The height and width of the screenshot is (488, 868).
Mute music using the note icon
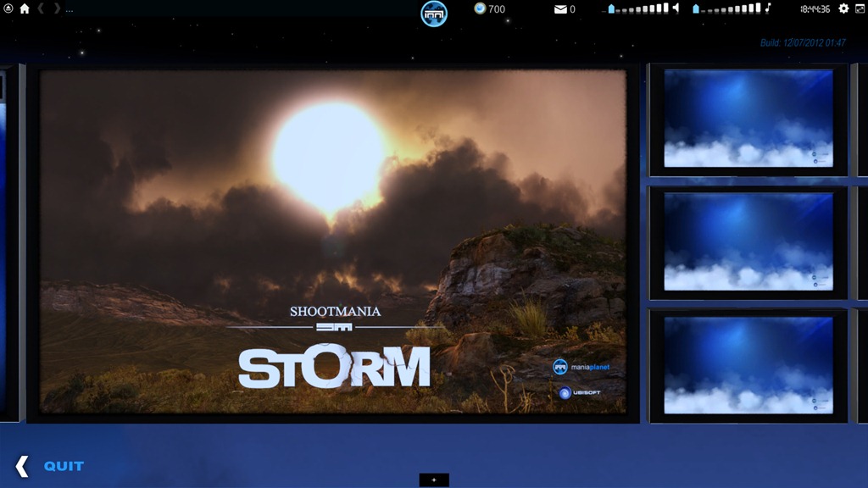click(768, 8)
